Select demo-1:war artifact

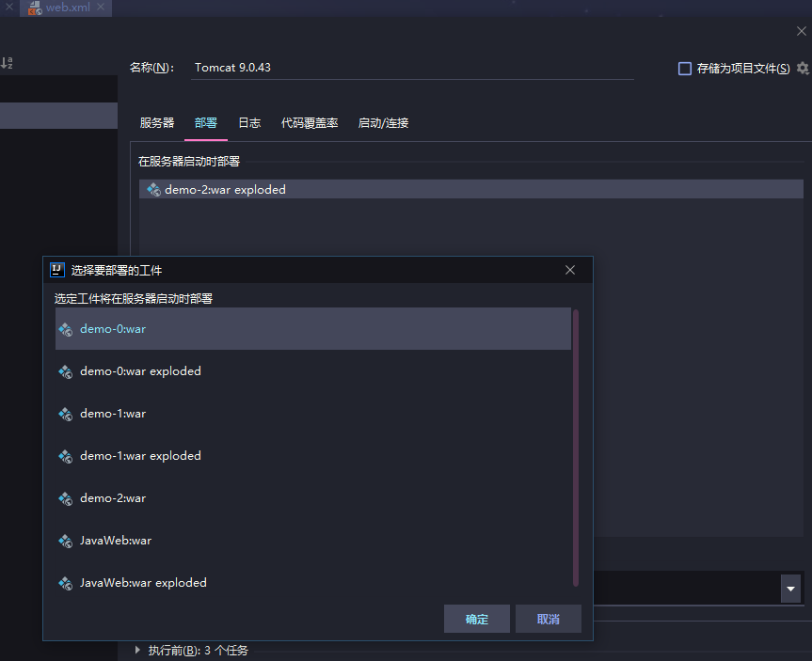tap(312, 414)
